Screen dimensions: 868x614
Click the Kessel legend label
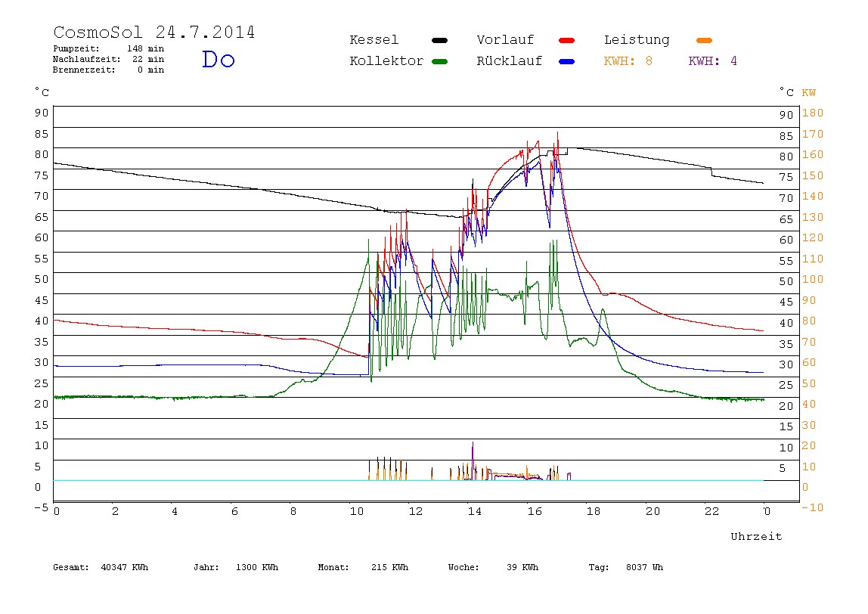(374, 40)
